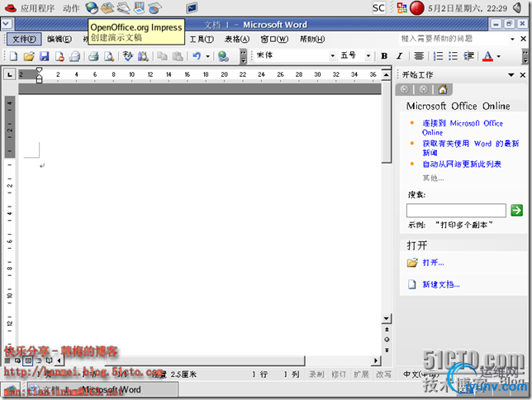
Task: Expand the formatting toolbar options at far right
Action: pos(525,56)
